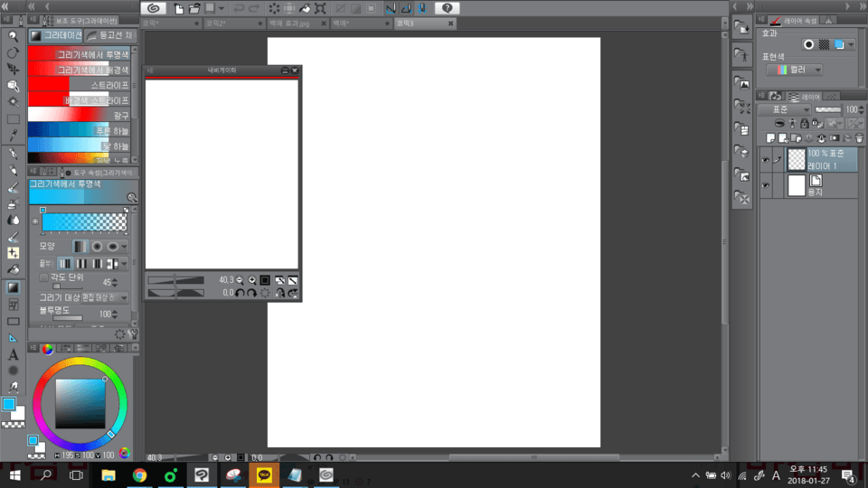868x488 pixels.
Task: Open 컬러 expression color dropdown
Action: [795, 70]
